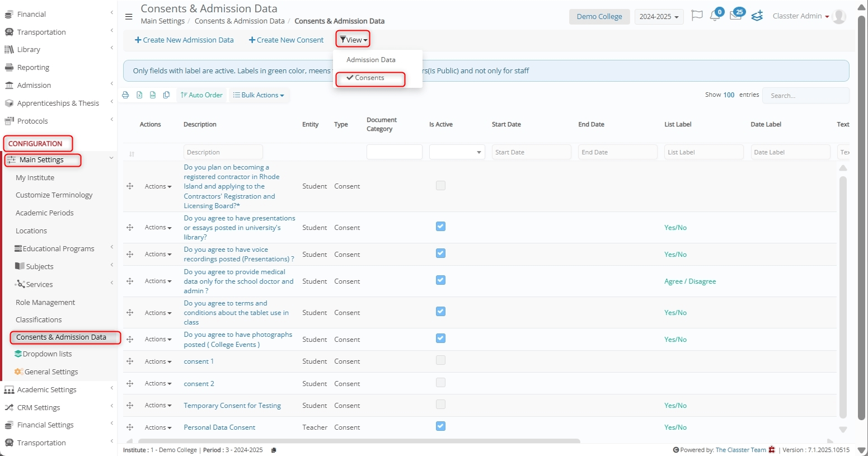This screenshot has width=868, height=456.
Task: Open the Personal Data Consent link
Action: point(219,427)
